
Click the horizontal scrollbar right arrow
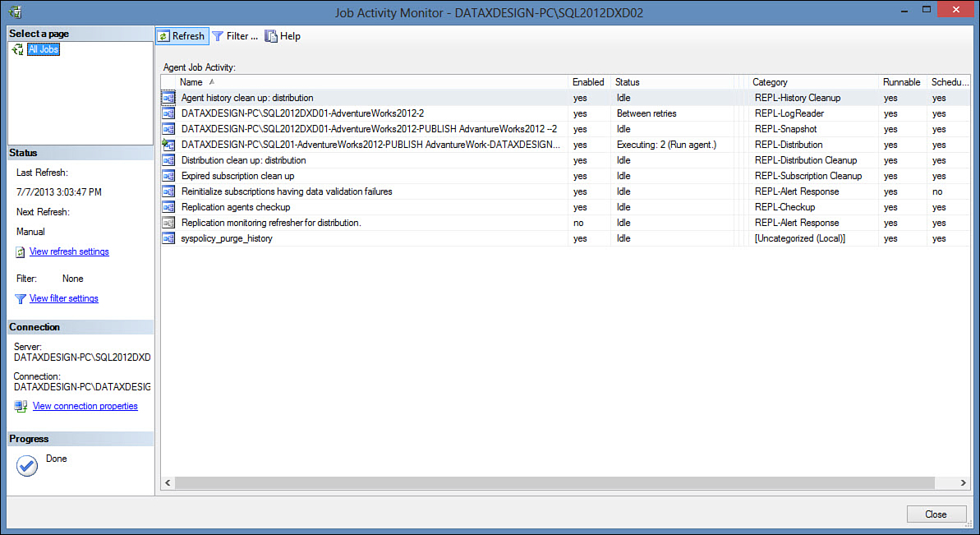(x=964, y=483)
